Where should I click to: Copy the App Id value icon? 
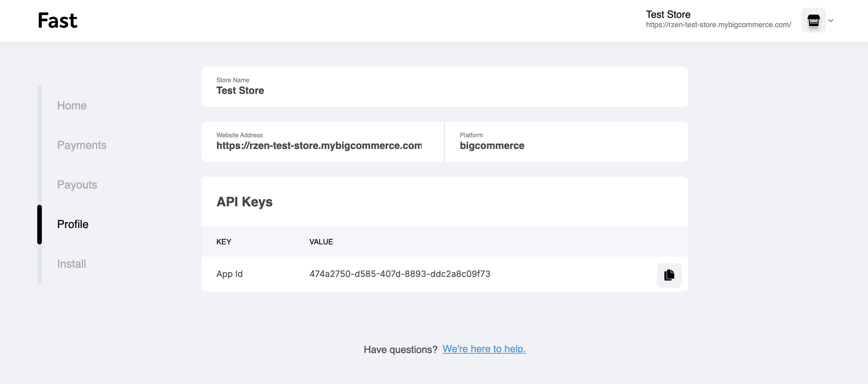669,275
